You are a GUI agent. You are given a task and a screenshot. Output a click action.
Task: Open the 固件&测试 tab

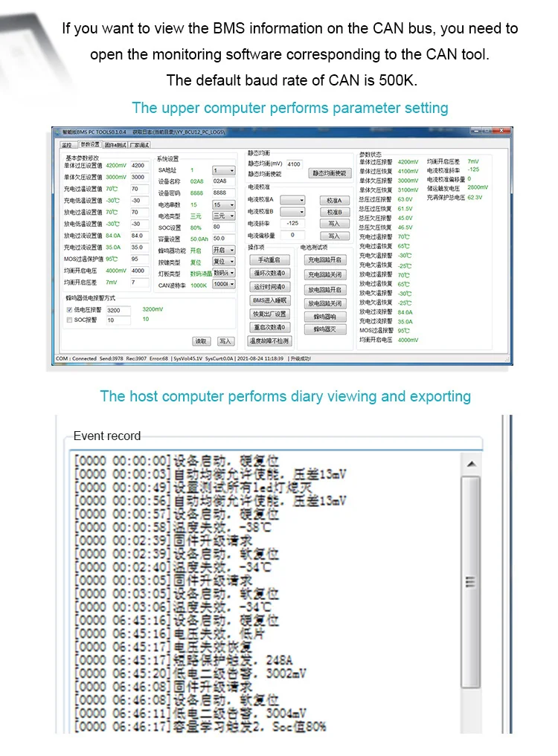click(x=115, y=145)
